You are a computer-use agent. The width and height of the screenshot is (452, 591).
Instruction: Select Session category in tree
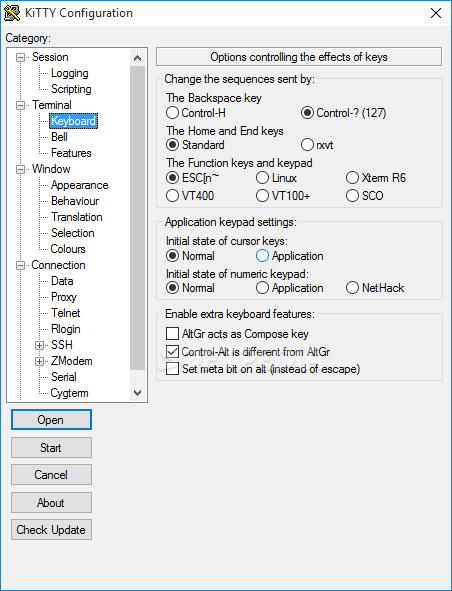[50, 57]
